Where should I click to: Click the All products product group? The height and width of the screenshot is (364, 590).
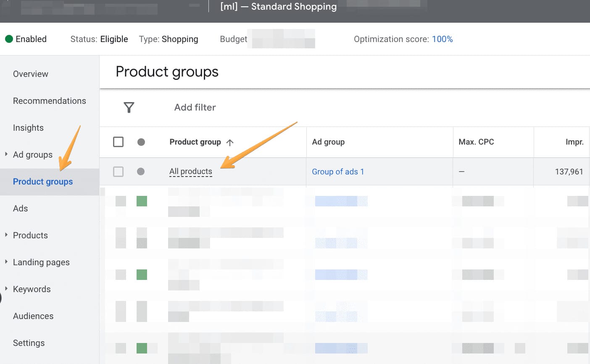click(191, 171)
